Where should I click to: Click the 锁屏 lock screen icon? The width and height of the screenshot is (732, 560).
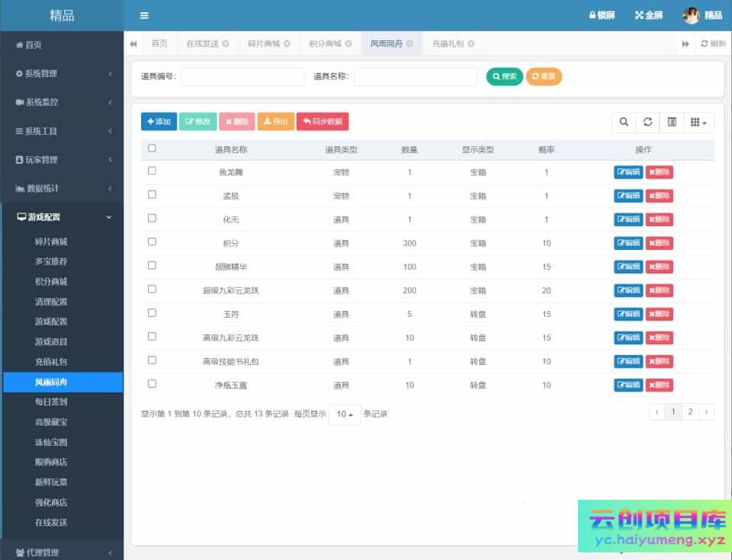click(x=592, y=15)
